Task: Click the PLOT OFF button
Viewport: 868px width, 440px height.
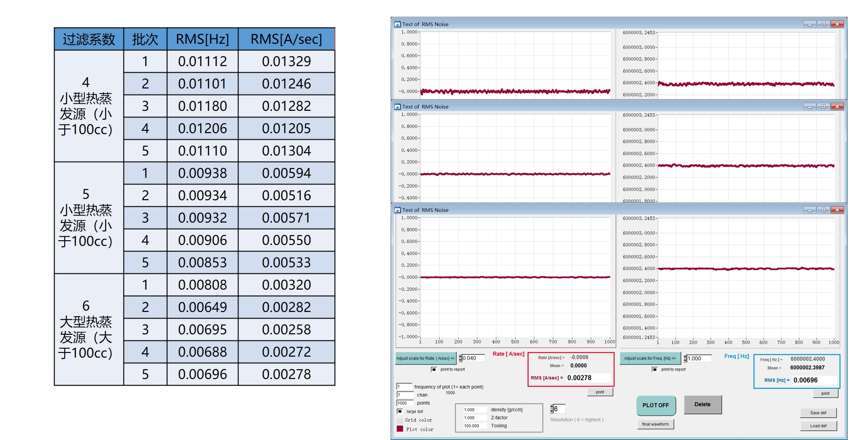Action: (655, 405)
